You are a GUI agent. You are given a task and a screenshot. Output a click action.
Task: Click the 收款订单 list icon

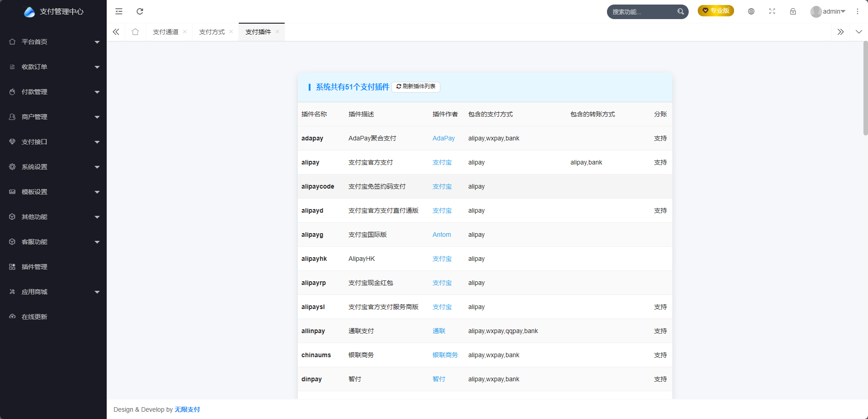pyautogui.click(x=12, y=67)
